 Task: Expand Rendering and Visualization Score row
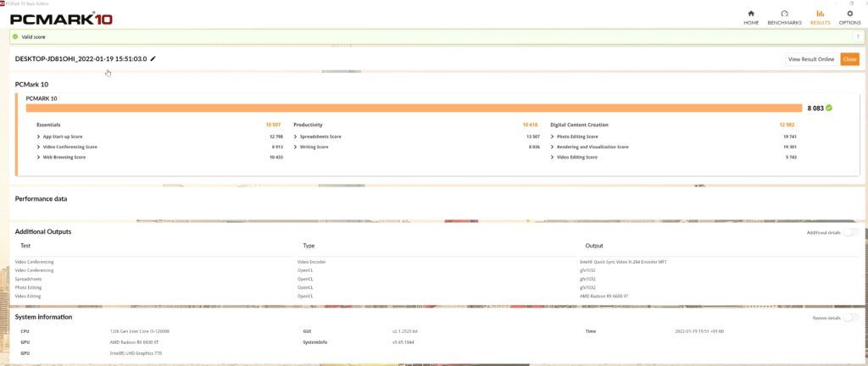(x=673, y=147)
